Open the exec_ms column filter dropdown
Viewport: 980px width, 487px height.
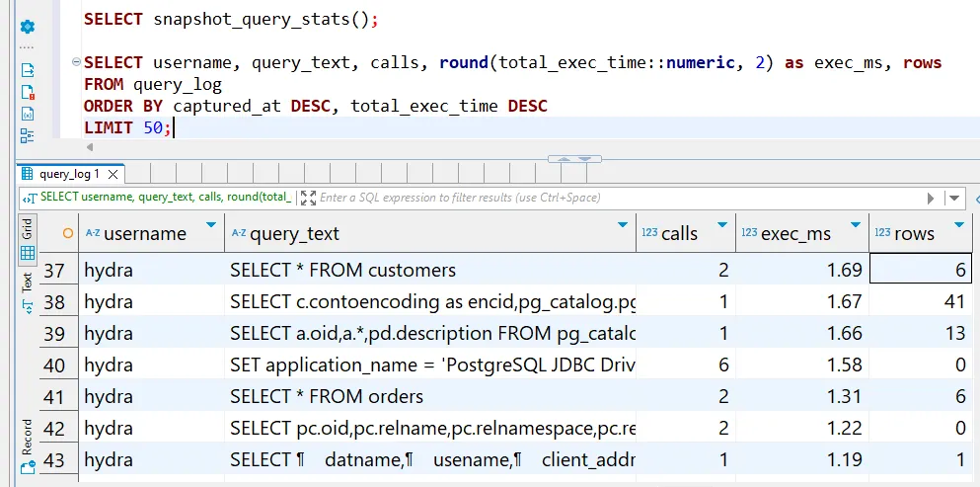tap(856, 224)
